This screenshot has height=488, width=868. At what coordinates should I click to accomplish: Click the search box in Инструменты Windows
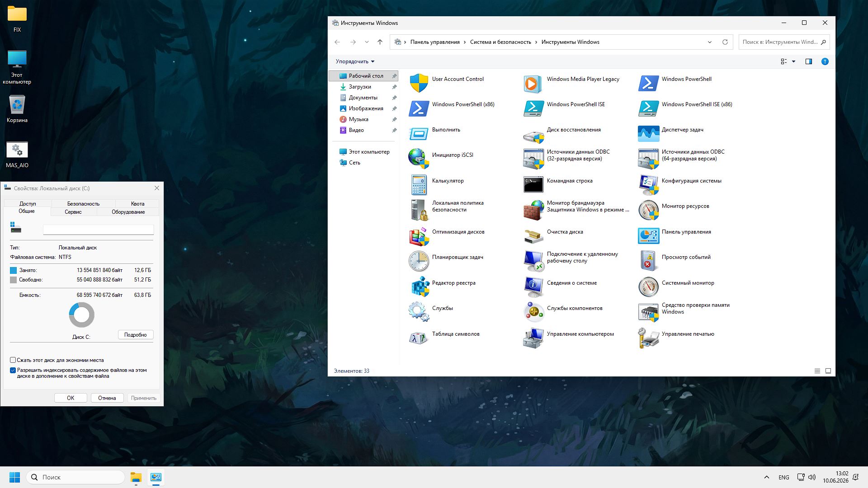[x=784, y=42]
